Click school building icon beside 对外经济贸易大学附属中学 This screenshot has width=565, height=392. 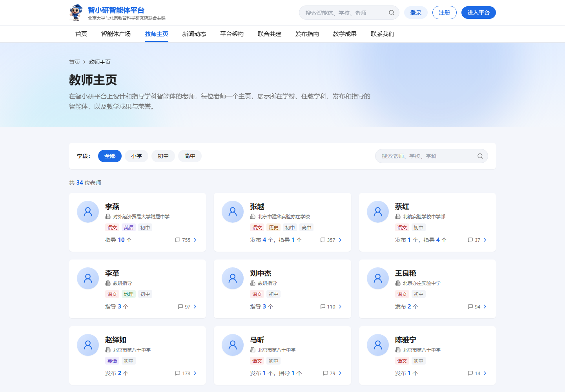tap(108, 216)
